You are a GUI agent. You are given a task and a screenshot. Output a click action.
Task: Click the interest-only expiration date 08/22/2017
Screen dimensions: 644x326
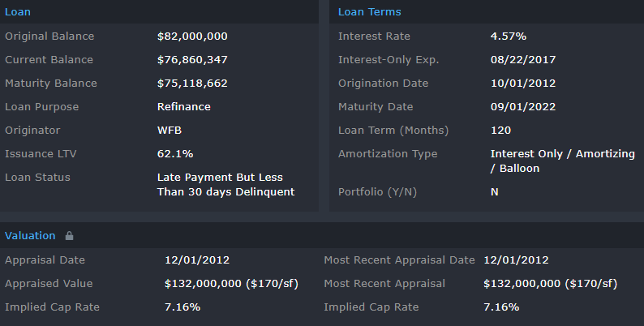(x=523, y=60)
